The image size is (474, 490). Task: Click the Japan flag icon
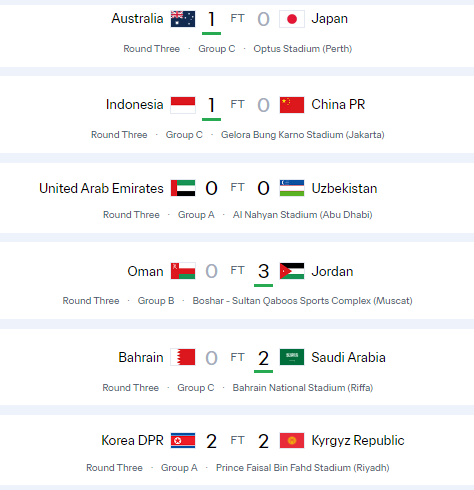click(x=292, y=19)
